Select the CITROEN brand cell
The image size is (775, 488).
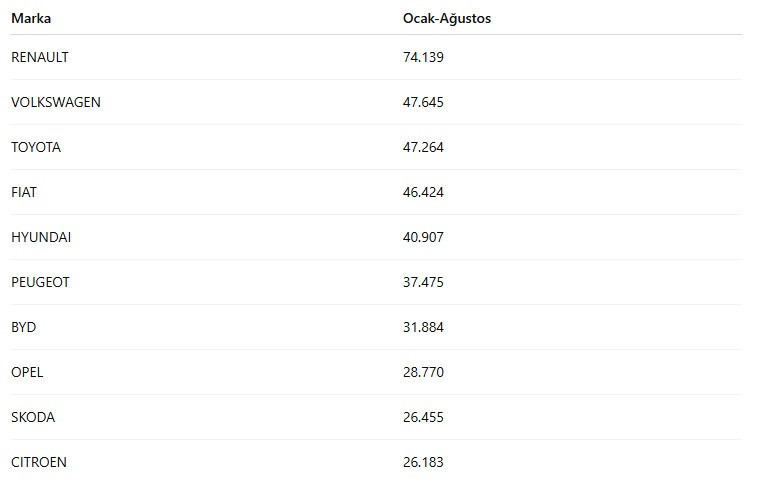point(39,462)
